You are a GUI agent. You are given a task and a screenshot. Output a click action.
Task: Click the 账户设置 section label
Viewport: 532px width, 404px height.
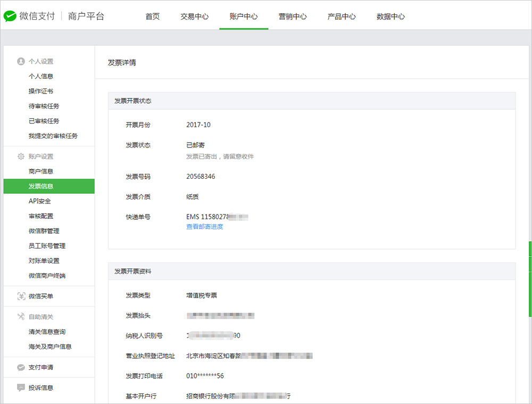(41, 156)
